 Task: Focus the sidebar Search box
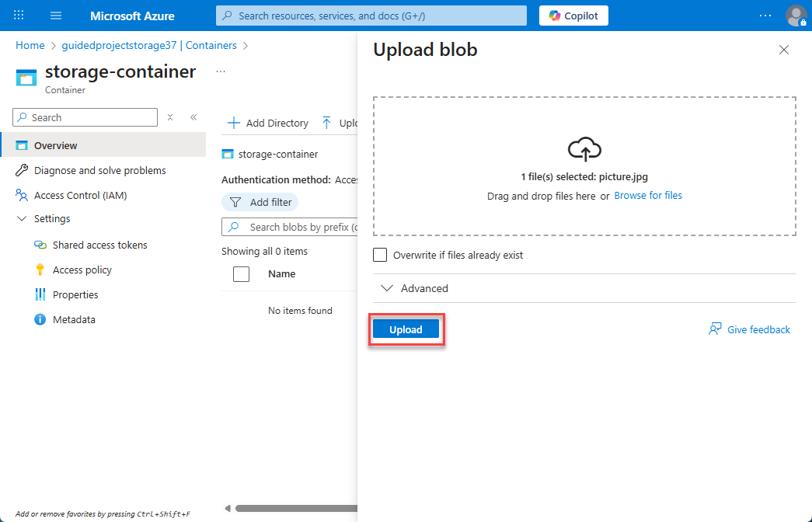coord(85,117)
